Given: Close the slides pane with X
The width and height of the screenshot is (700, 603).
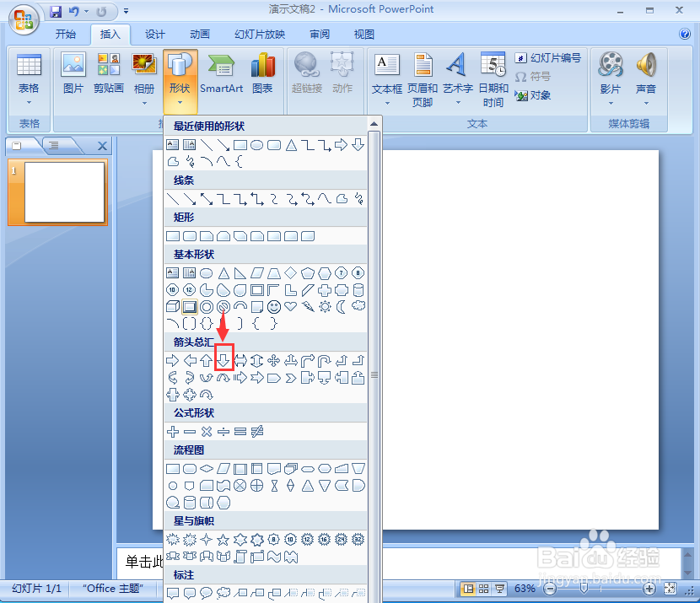Looking at the screenshot, I should point(102,146).
